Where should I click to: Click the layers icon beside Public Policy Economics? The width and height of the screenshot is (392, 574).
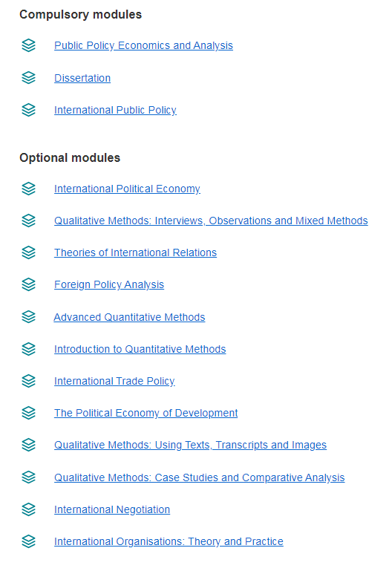28,45
